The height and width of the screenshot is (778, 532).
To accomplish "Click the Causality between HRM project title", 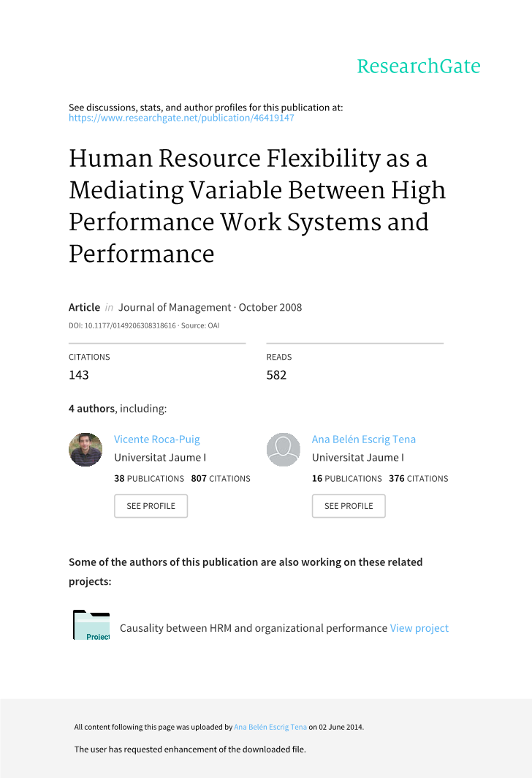I will point(253,628).
